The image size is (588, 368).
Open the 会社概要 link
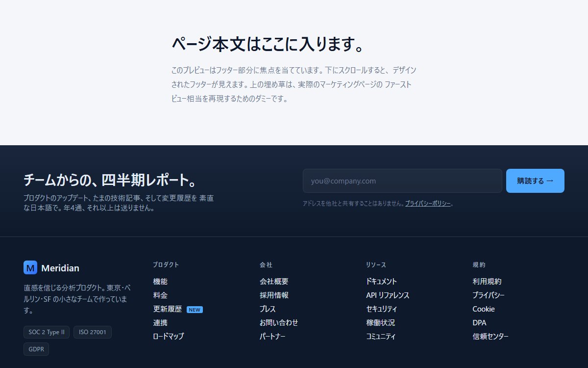(274, 282)
